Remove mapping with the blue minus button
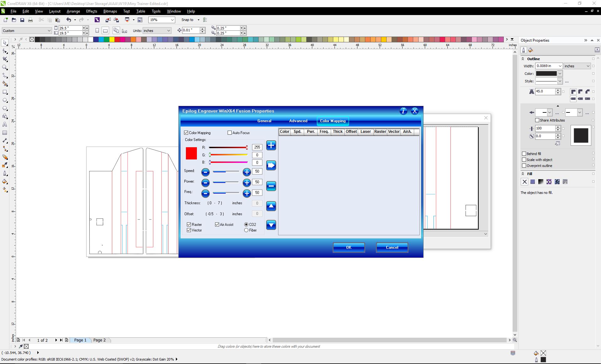601x364 pixels. [271, 186]
